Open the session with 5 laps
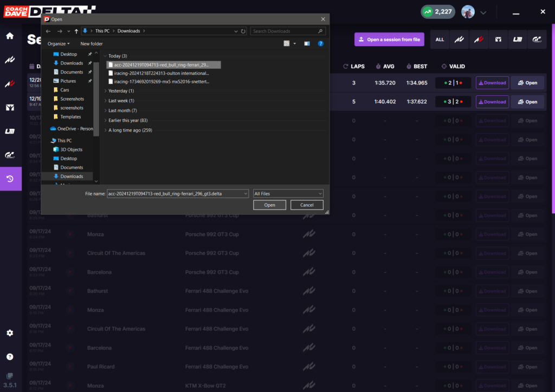The width and height of the screenshot is (555, 392). (527, 102)
